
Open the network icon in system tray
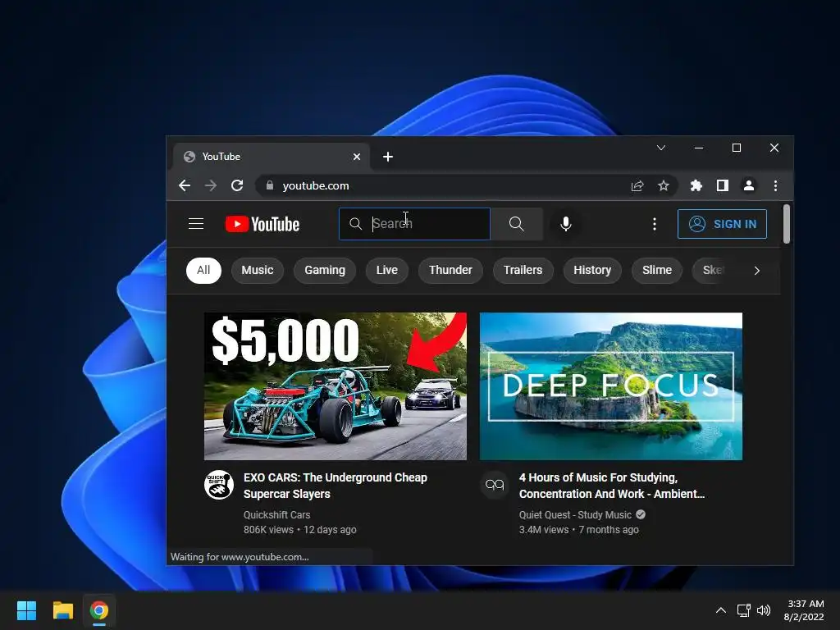pos(743,610)
